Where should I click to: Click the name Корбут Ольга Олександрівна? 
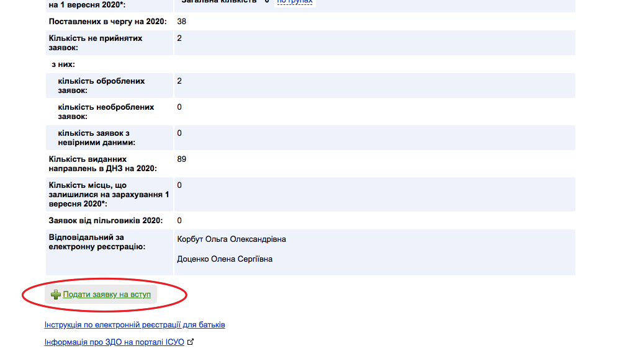(x=231, y=239)
